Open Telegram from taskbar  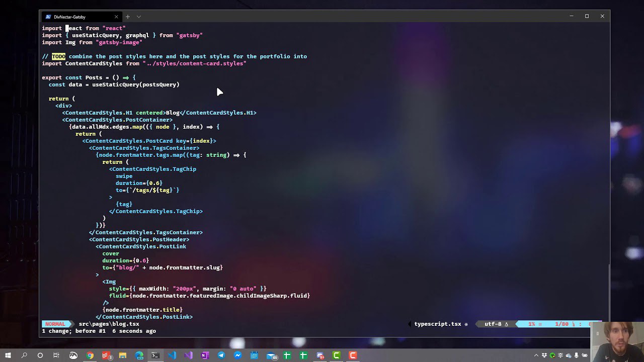[221, 355]
